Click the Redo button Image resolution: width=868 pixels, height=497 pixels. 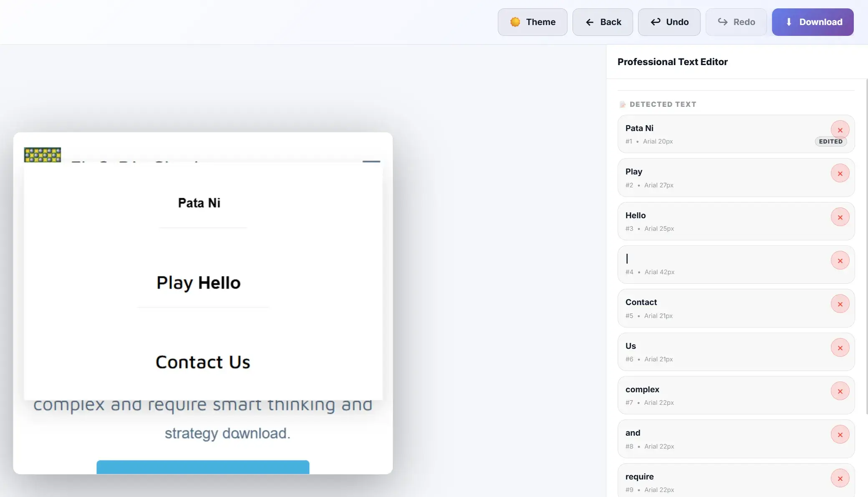tap(736, 22)
